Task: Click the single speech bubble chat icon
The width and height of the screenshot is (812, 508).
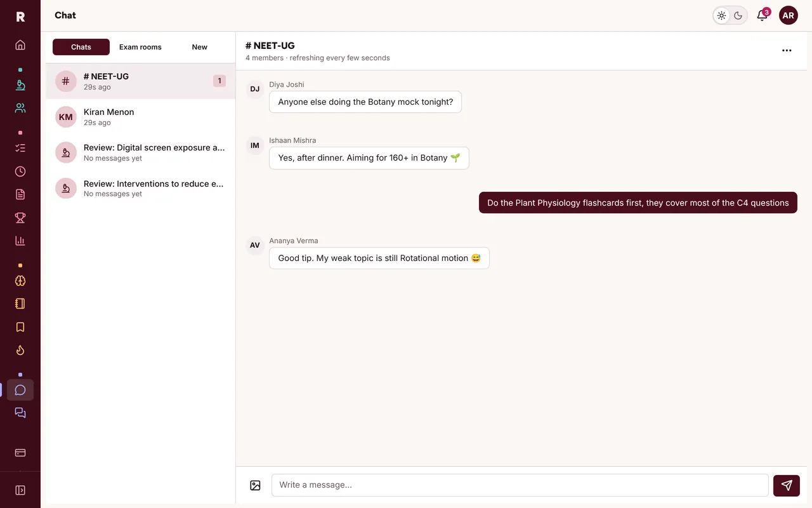Action: (20, 390)
